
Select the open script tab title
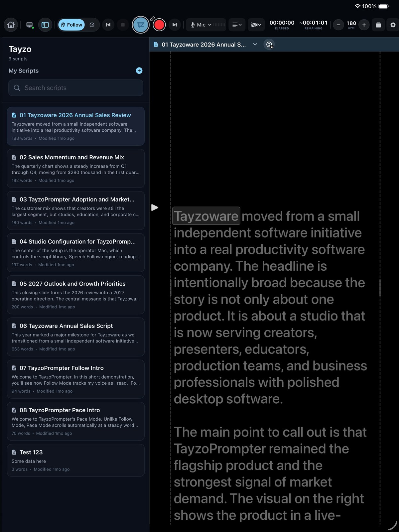tap(203, 45)
